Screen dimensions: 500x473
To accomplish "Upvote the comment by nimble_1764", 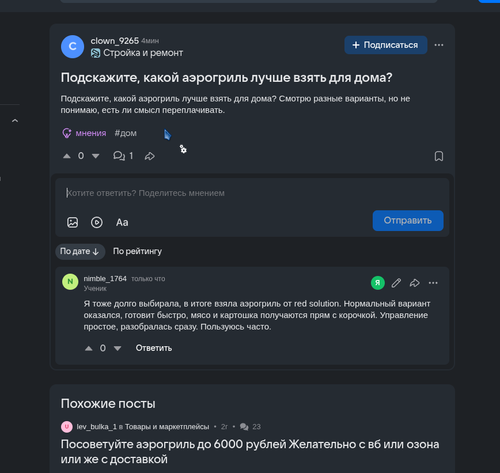I will (x=89, y=348).
